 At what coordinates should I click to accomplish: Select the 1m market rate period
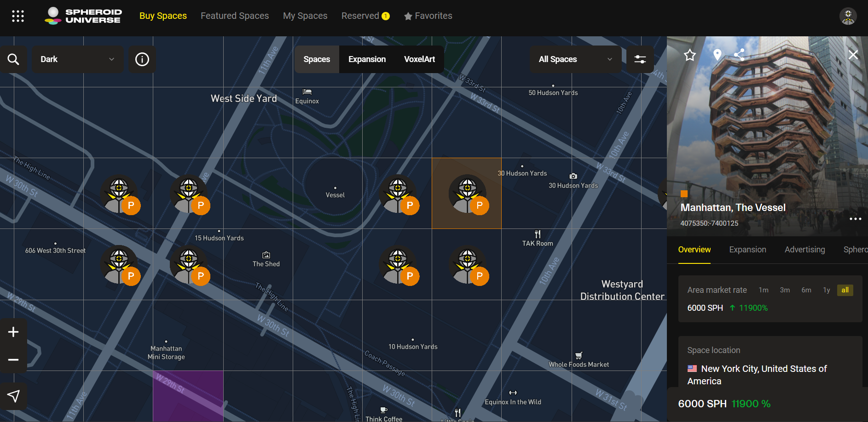(764, 290)
